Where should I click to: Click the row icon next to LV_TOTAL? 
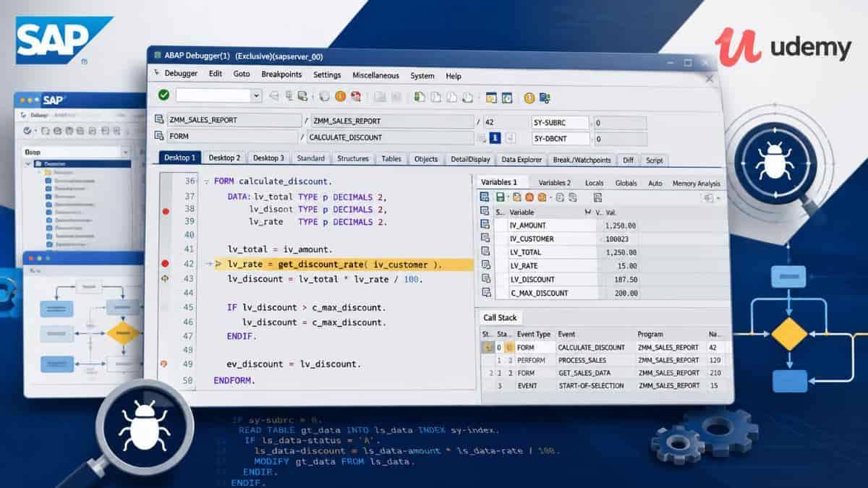pos(485,252)
